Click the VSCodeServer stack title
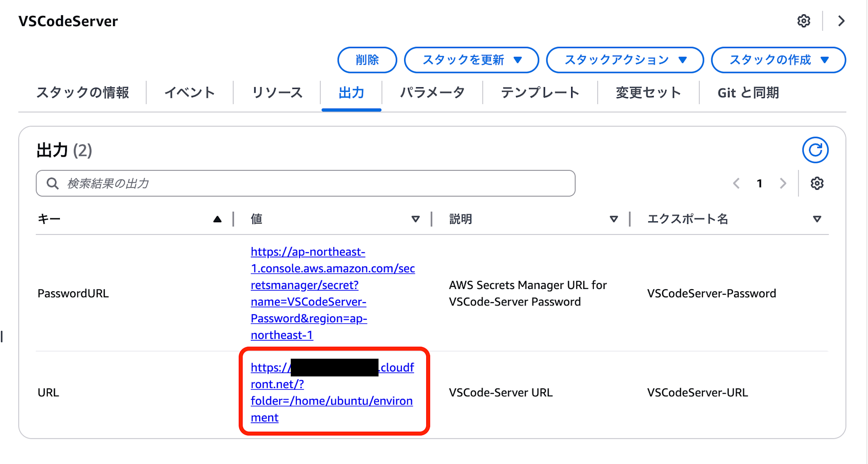Viewport: 868px width, 464px height. tap(68, 21)
